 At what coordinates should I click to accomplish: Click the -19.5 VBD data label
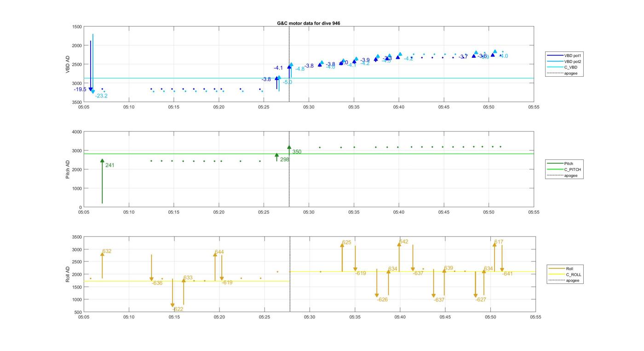click(80, 90)
